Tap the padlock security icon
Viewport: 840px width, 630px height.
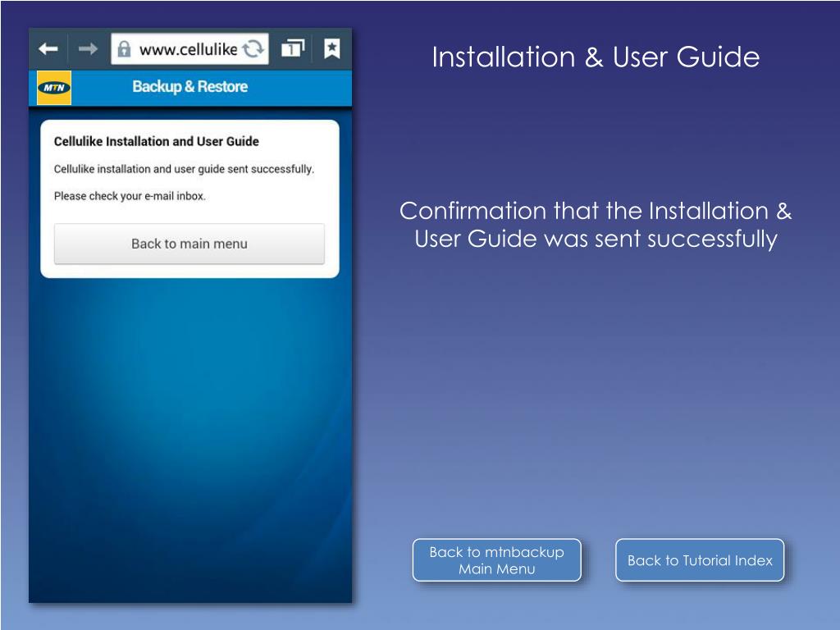coord(124,49)
